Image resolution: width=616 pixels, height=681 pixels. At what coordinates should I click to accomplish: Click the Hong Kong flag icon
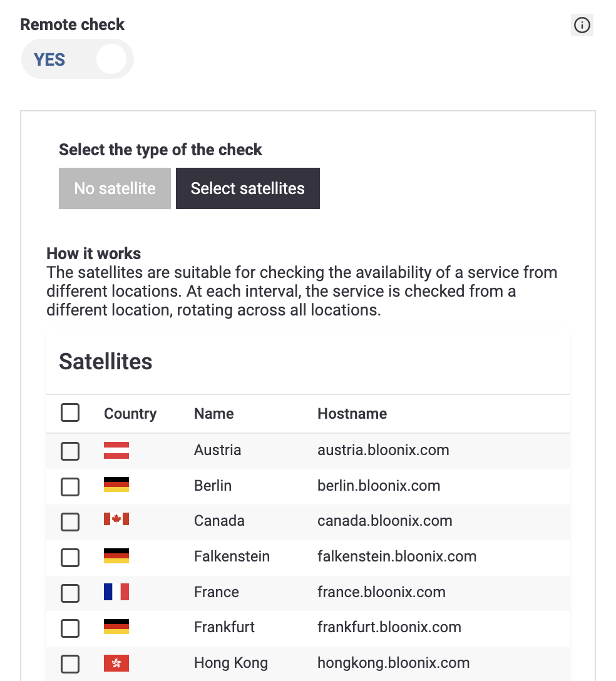[x=116, y=663]
